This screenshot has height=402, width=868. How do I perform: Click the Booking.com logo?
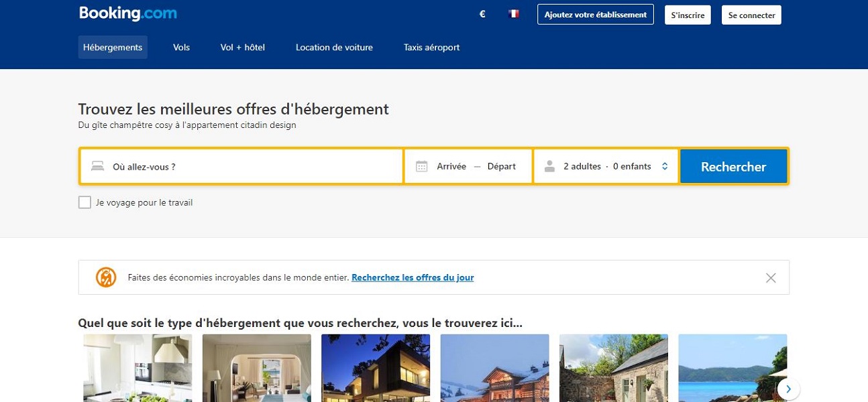127,13
